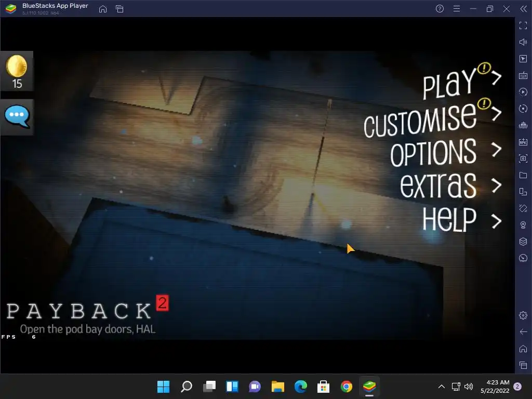Open the CUSTOMISE menu entry
The height and width of the screenshot is (399, 532).
(x=420, y=120)
